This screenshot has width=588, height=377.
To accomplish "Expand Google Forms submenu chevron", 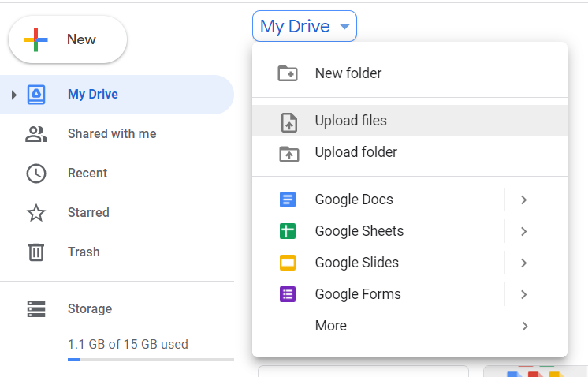I will click(524, 294).
